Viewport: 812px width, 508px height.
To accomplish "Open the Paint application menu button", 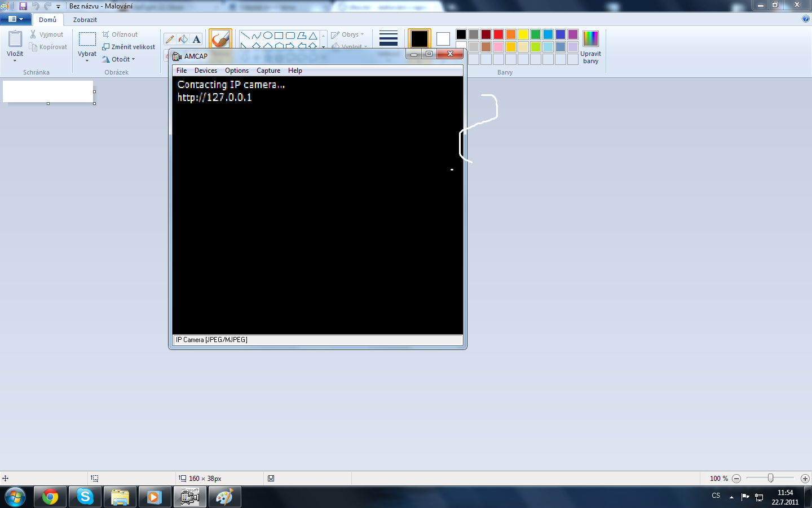I will [x=15, y=19].
